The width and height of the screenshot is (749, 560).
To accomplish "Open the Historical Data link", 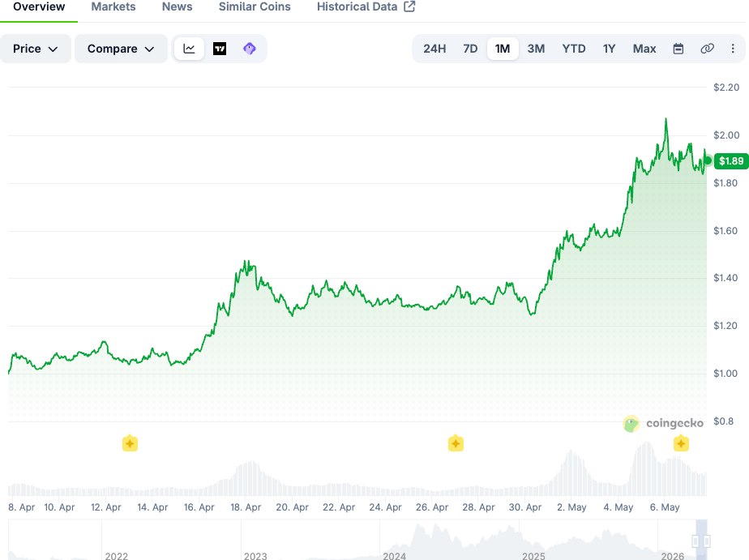I will (366, 7).
